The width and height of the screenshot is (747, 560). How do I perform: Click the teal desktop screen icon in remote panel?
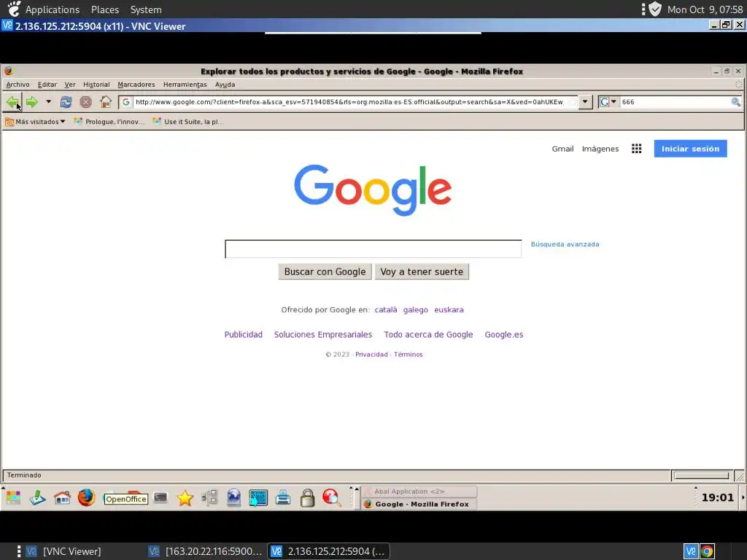258,498
